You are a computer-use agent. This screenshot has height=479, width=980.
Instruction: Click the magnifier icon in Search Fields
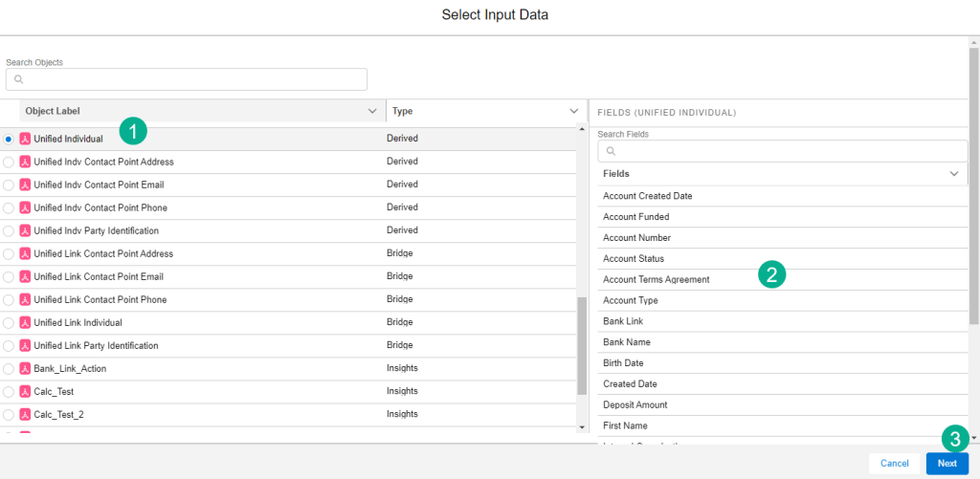(x=611, y=151)
